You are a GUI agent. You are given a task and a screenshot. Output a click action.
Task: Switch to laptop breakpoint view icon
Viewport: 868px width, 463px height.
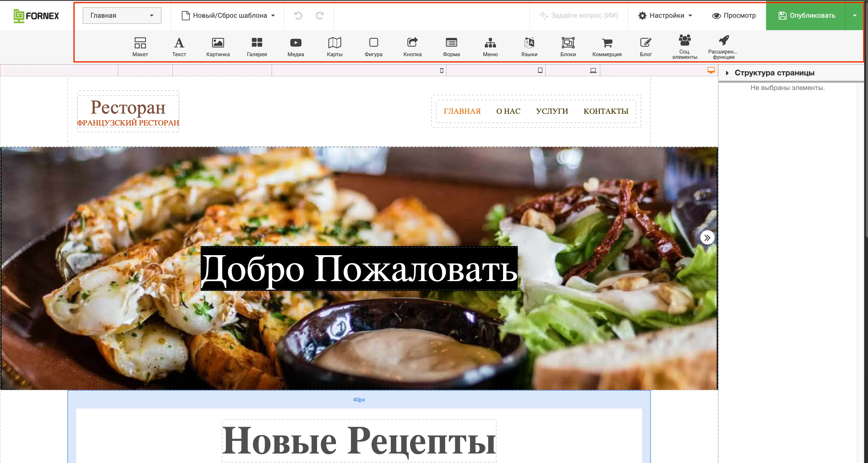593,71
